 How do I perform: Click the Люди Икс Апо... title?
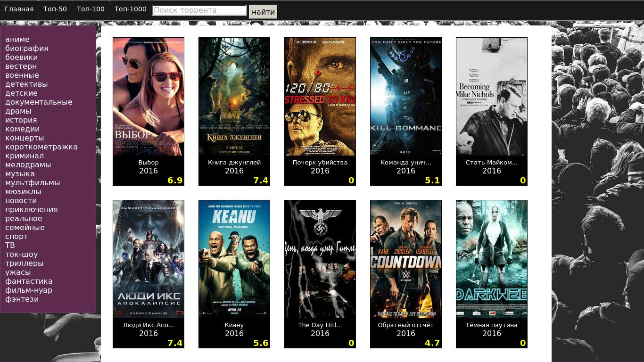point(149,325)
